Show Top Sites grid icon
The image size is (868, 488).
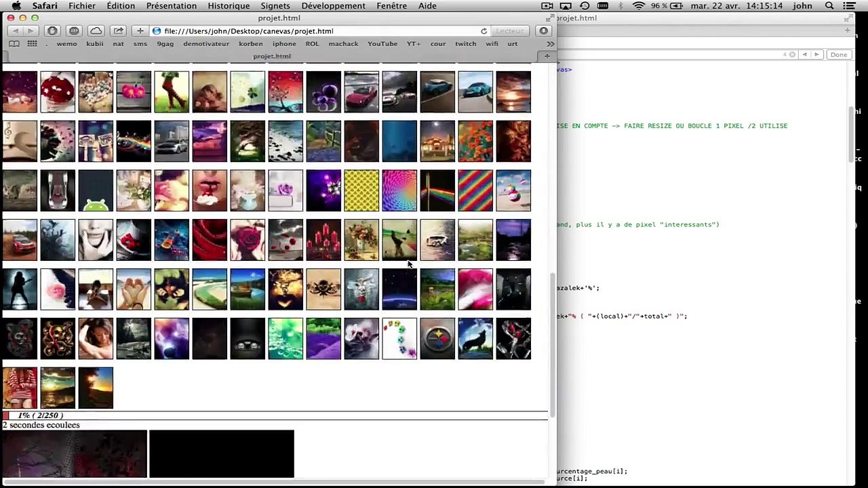point(32,44)
